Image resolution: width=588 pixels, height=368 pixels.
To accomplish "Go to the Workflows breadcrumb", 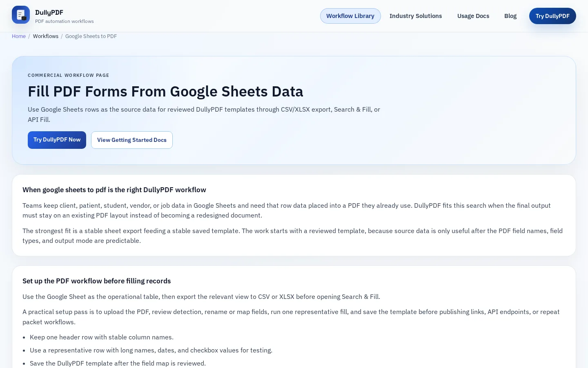I will (46, 36).
